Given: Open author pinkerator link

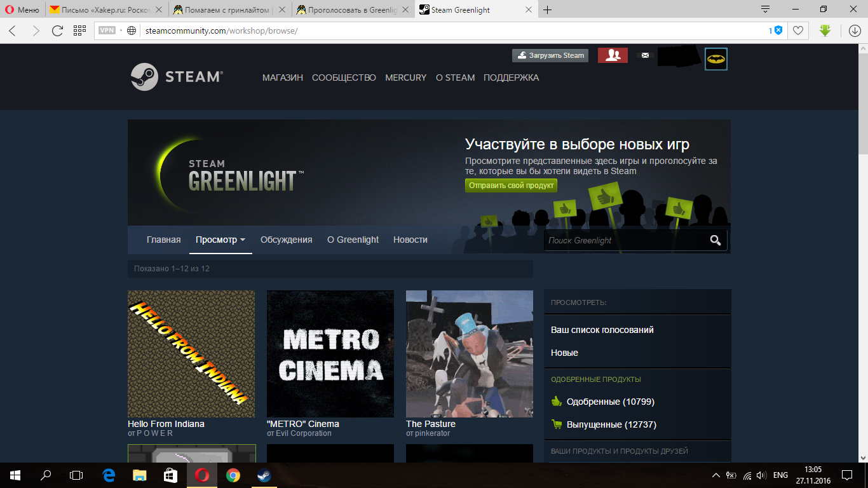Looking at the screenshot, I should pyautogui.click(x=432, y=433).
